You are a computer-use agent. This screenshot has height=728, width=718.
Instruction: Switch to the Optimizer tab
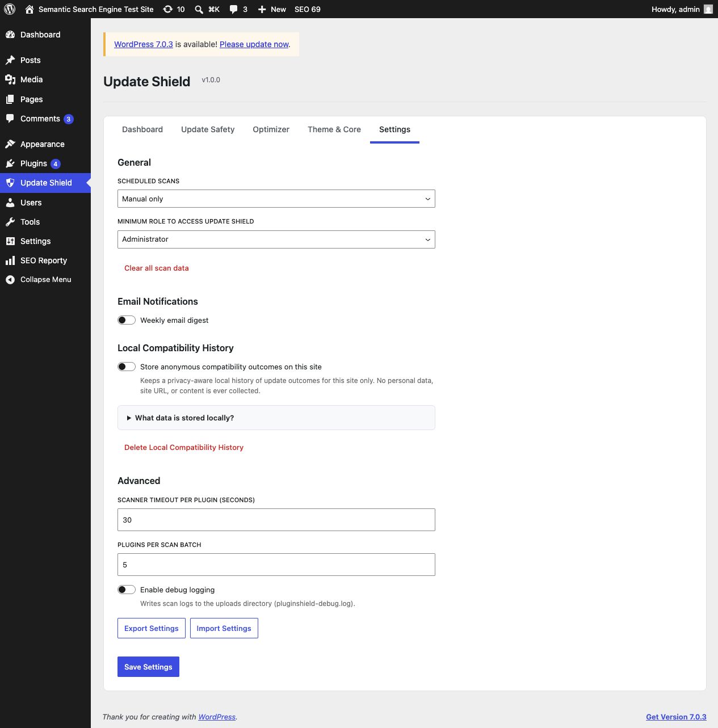pyautogui.click(x=271, y=129)
